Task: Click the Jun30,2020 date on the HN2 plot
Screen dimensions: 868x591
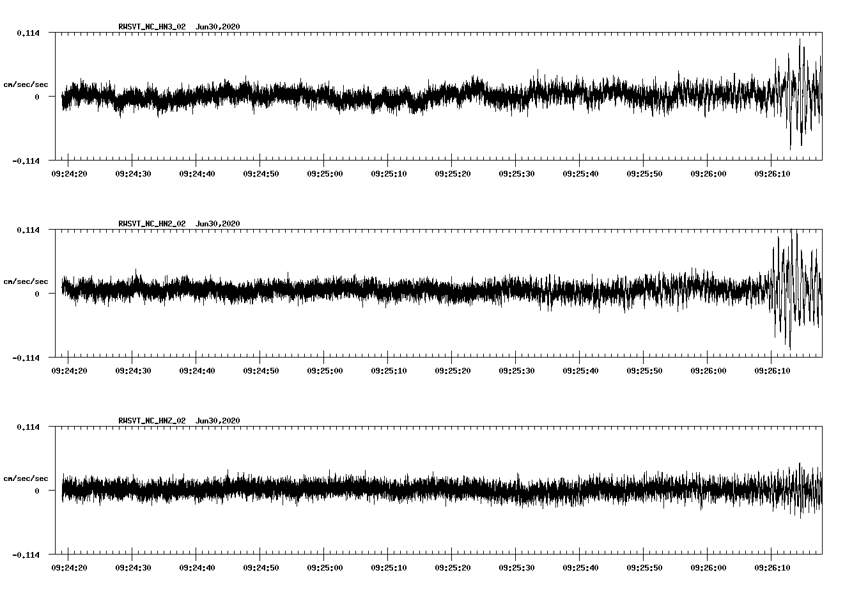Action: click(218, 223)
